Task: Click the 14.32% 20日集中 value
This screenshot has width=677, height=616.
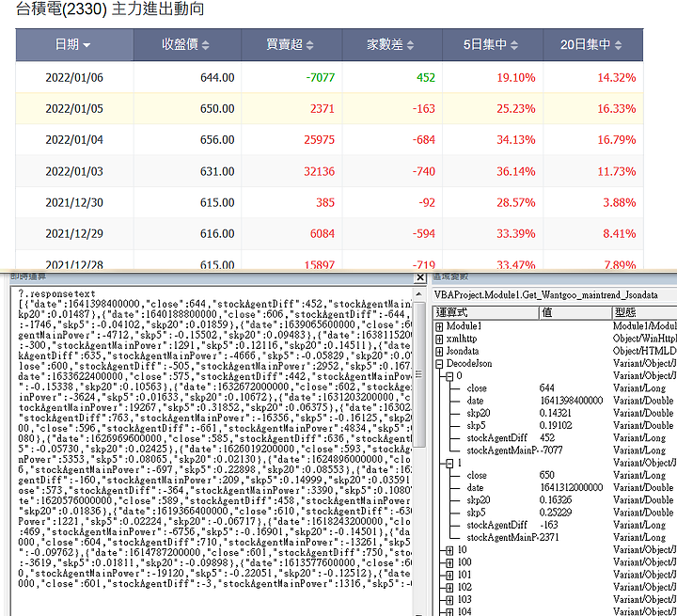Action: pos(617,78)
